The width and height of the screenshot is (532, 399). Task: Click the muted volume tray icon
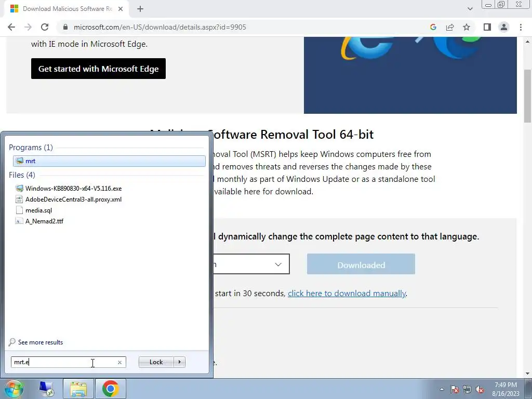click(480, 389)
